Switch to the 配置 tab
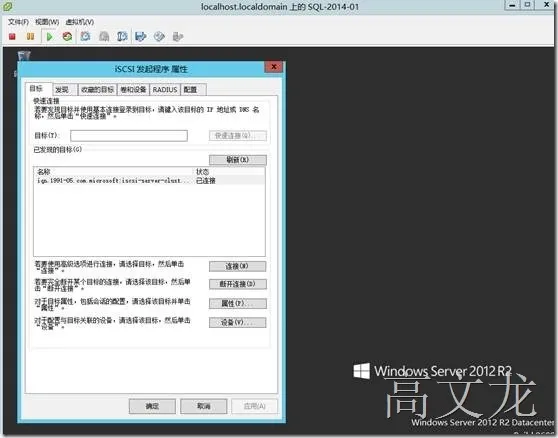The image size is (558, 438). [x=193, y=90]
